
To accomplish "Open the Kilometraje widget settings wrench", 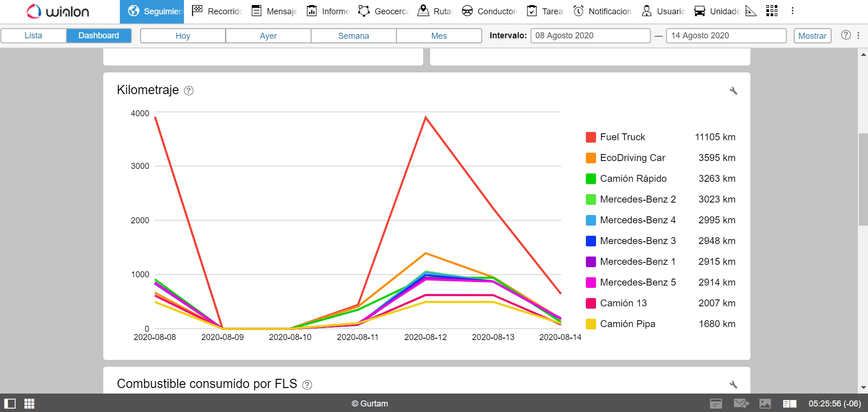I will pyautogui.click(x=733, y=91).
